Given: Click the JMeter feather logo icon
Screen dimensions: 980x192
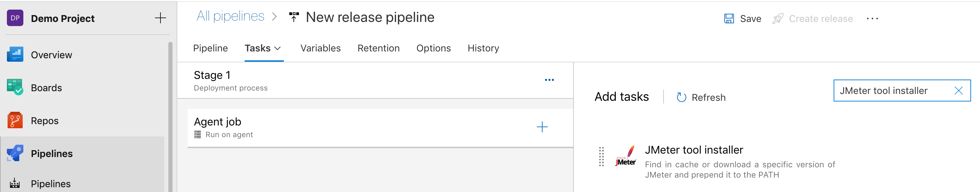Looking at the screenshot, I should [x=625, y=156].
